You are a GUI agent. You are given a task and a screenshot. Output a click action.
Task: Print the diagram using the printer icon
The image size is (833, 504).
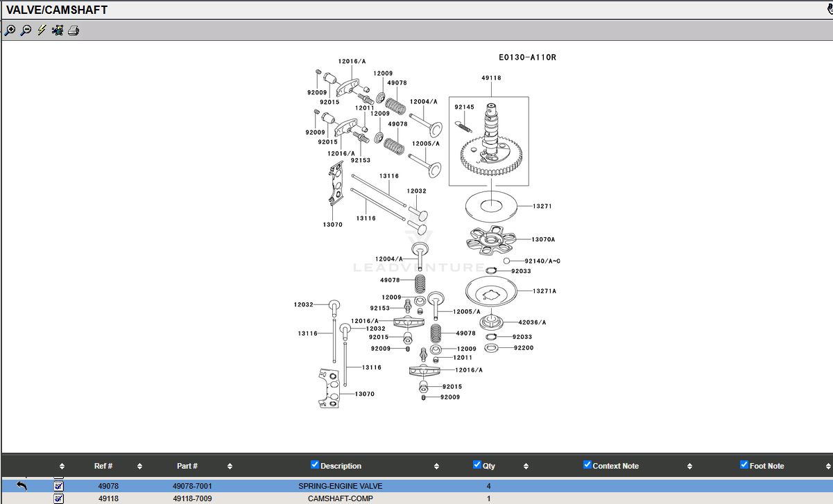(x=74, y=31)
